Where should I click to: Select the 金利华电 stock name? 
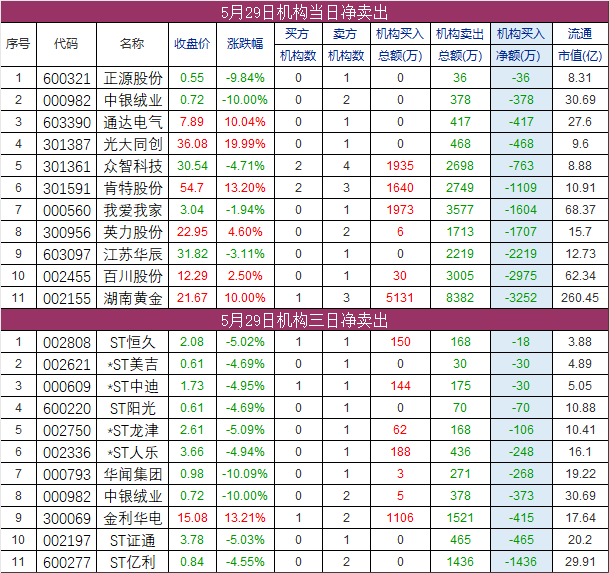[x=131, y=518]
